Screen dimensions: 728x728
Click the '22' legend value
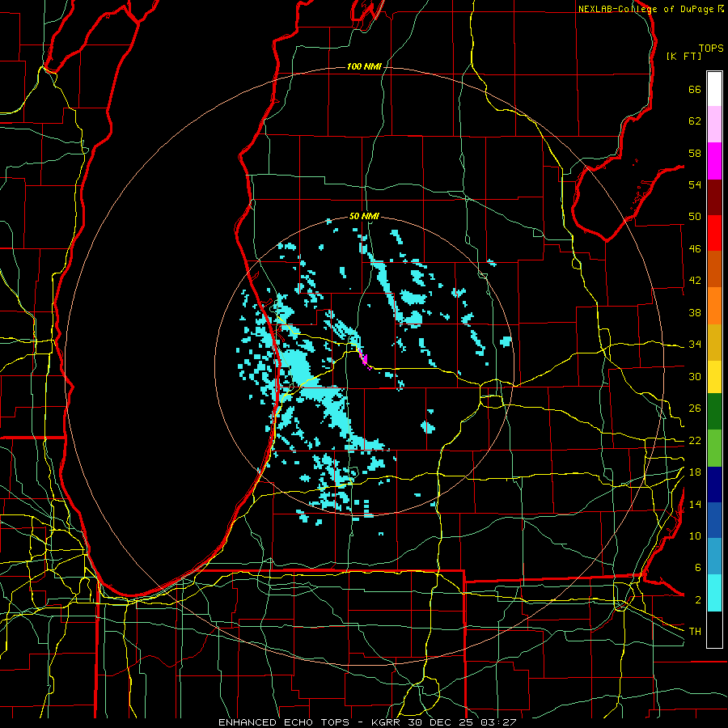pyautogui.click(x=695, y=441)
